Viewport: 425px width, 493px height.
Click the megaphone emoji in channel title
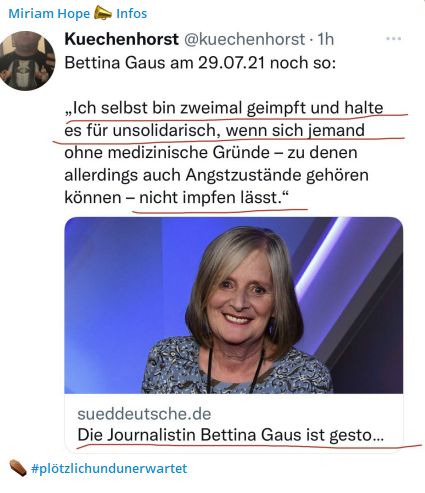pyautogui.click(x=103, y=13)
